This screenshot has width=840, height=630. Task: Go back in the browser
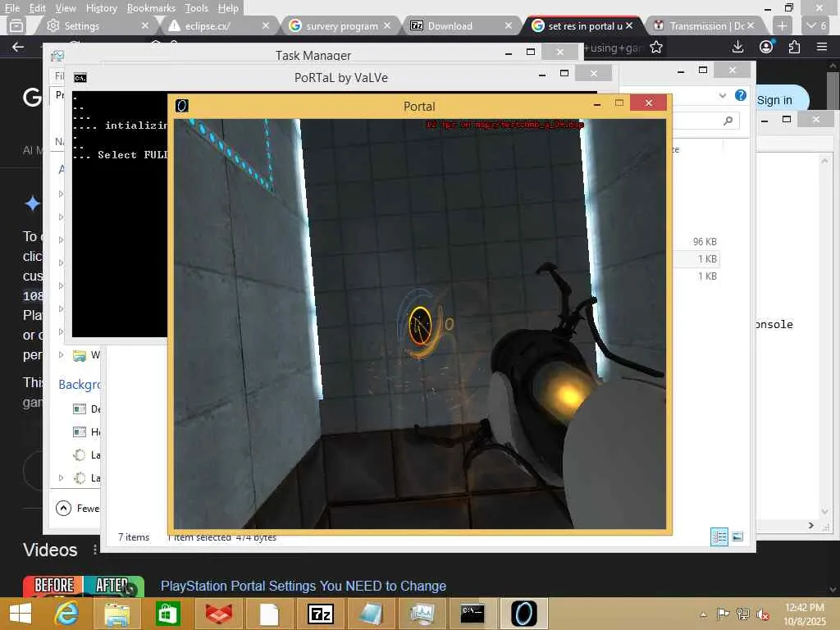tap(18, 47)
